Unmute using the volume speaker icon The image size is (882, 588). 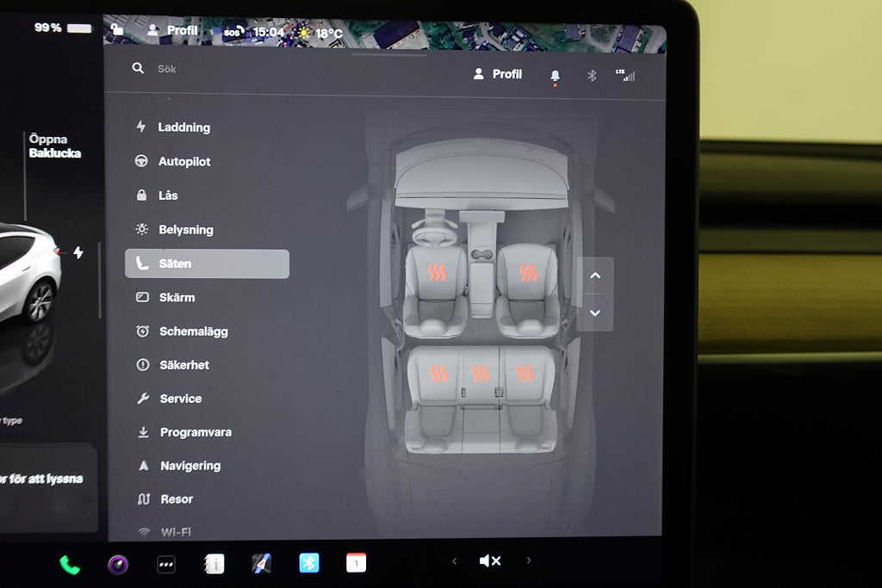[489, 561]
